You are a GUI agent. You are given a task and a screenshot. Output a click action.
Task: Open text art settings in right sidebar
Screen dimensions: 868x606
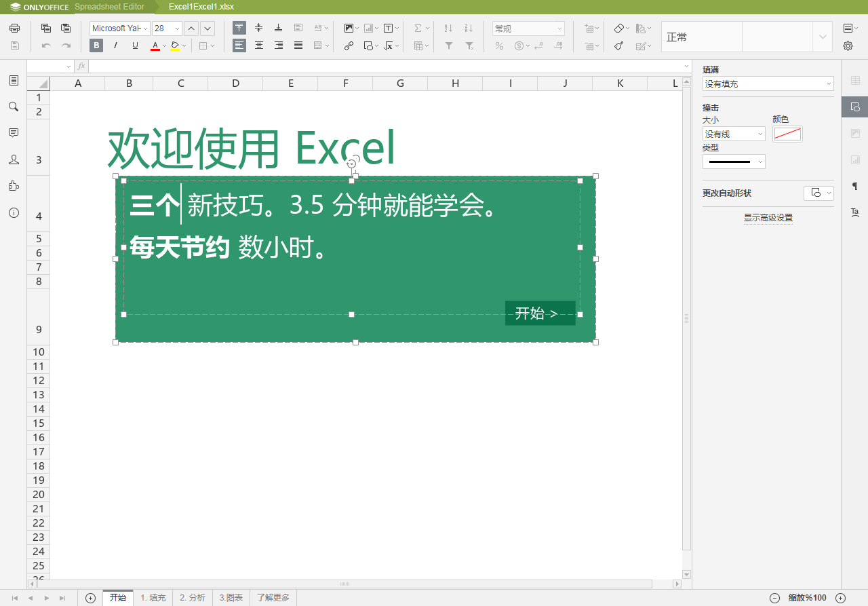(855, 212)
